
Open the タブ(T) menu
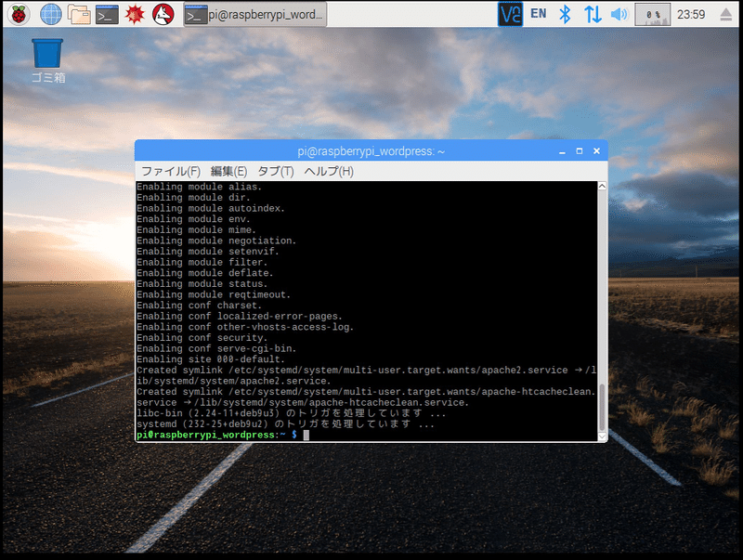click(x=275, y=171)
